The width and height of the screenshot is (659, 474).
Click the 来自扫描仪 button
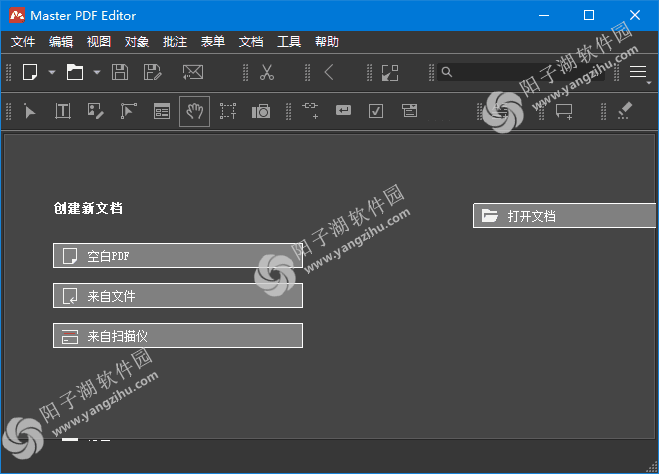point(178,336)
